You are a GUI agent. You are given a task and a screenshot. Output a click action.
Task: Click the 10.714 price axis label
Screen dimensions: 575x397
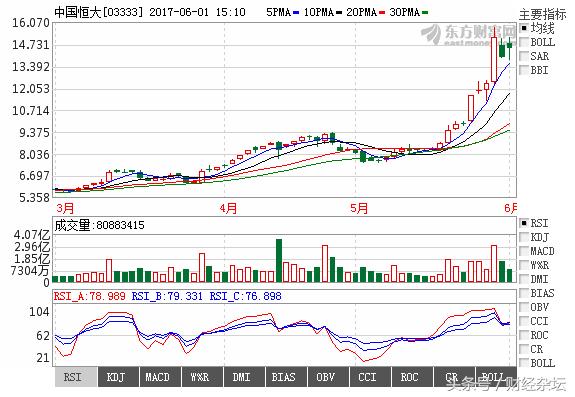pyautogui.click(x=31, y=110)
